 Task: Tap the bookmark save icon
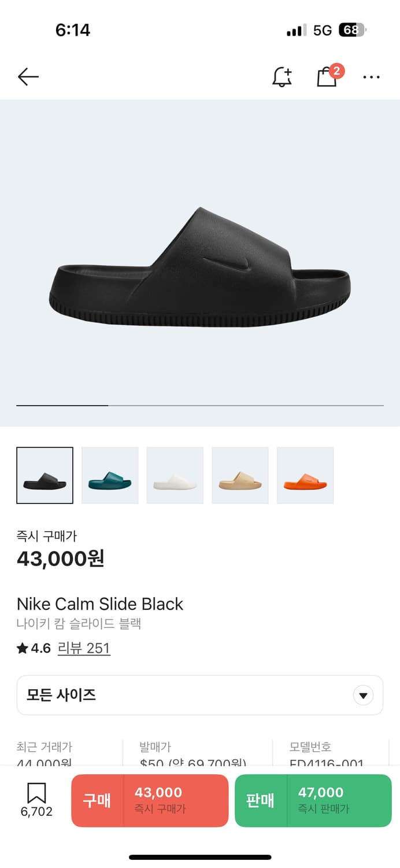[x=36, y=793]
